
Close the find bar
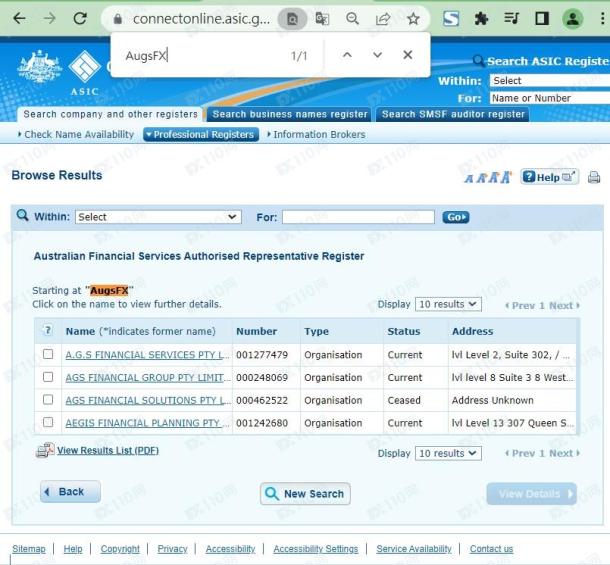[x=408, y=55]
